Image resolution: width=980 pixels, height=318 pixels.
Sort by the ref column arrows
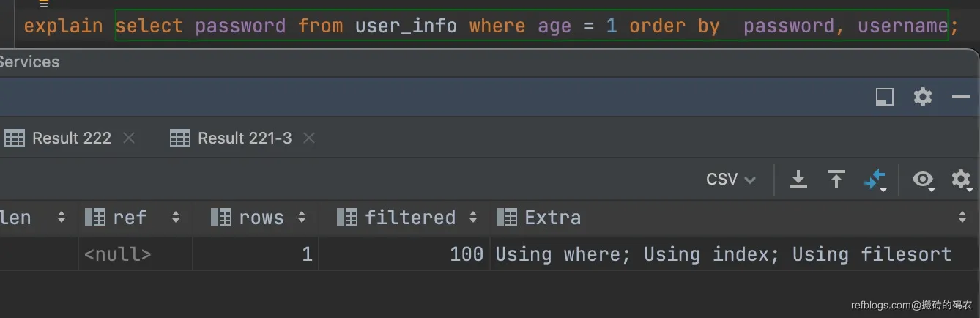[x=176, y=218]
